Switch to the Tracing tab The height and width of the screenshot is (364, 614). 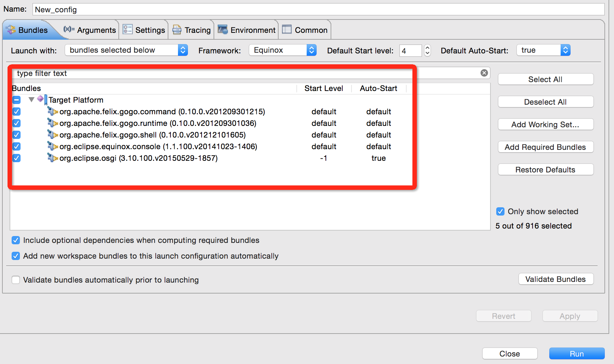pyautogui.click(x=191, y=30)
